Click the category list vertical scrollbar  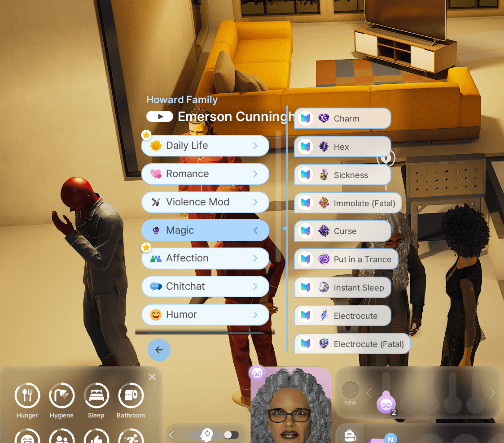(x=278, y=196)
